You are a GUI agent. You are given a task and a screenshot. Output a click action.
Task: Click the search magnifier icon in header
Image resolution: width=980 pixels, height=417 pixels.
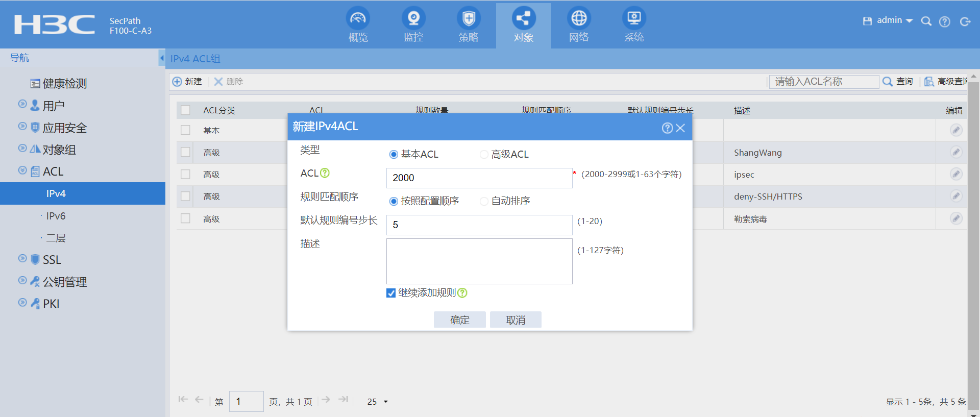(926, 21)
